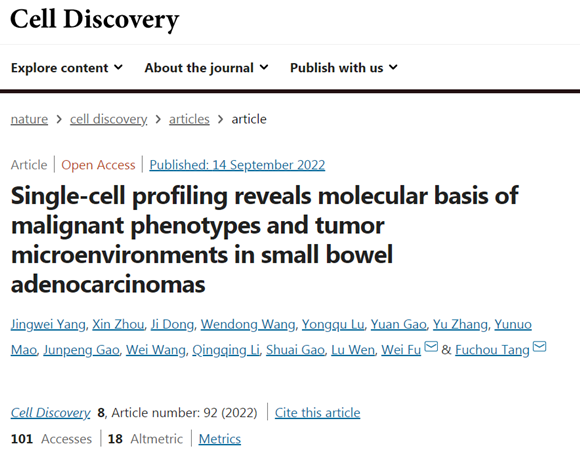The image size is (580, 453).
Task: Select author Lu Wen
Action: point(353,350)
